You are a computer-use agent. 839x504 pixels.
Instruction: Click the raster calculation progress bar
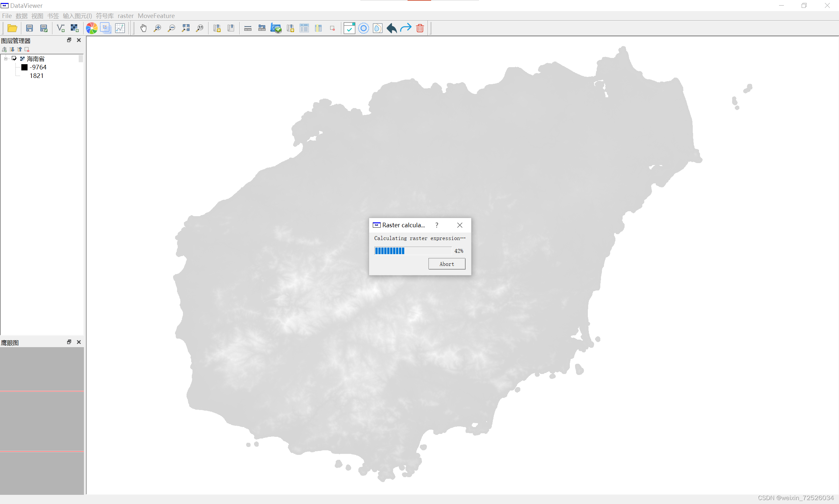pyautogui.click(x=412, y=251)
